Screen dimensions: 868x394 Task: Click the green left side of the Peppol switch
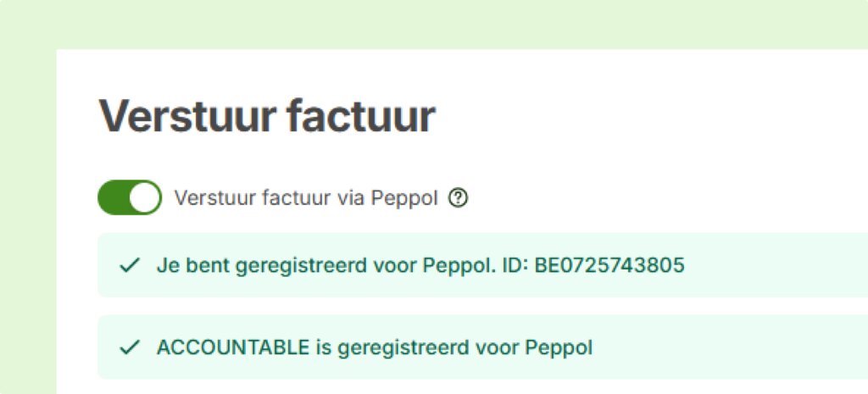[114, 197]
